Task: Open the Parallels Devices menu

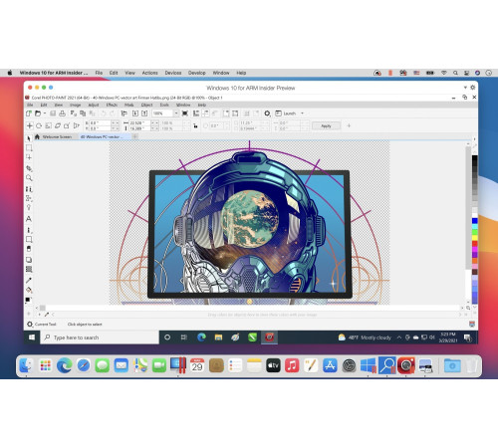Action: click(x=173, y=73)
